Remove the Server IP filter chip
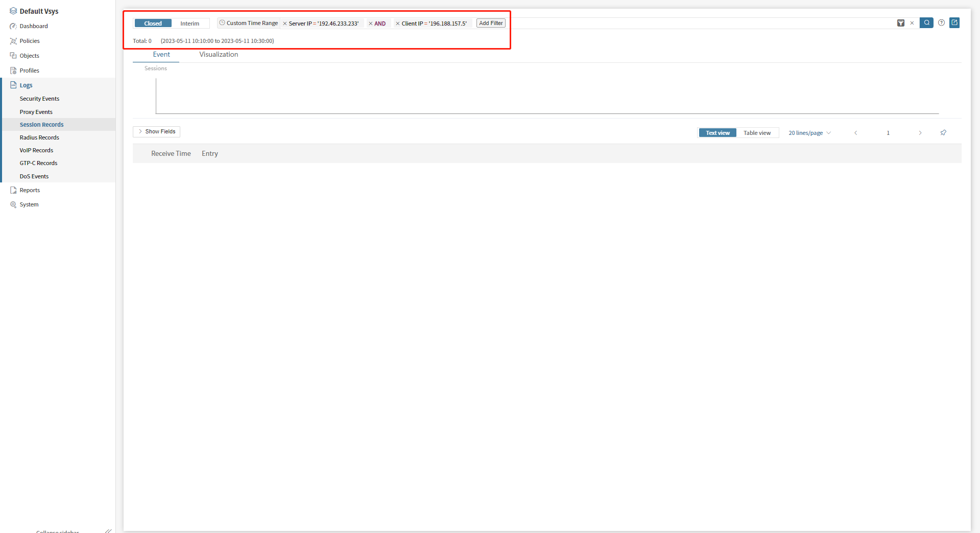Image resolution: width=980 pixels, height=533 pixels. [x=285, y=24]
